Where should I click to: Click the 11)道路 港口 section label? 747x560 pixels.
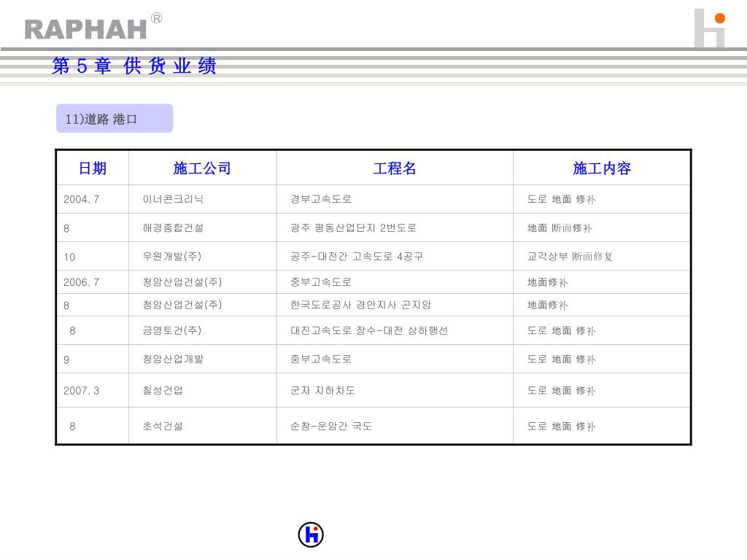point(115,119)
